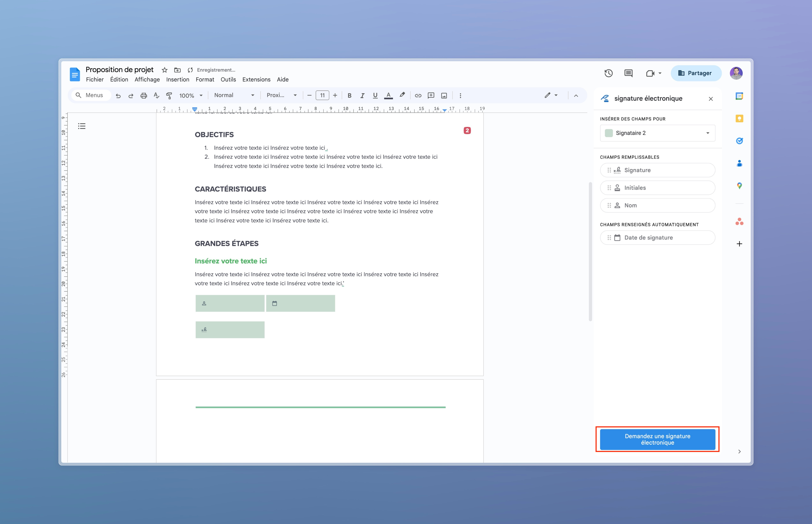Click the document vertical scrollbar

(x=590, y=251)
